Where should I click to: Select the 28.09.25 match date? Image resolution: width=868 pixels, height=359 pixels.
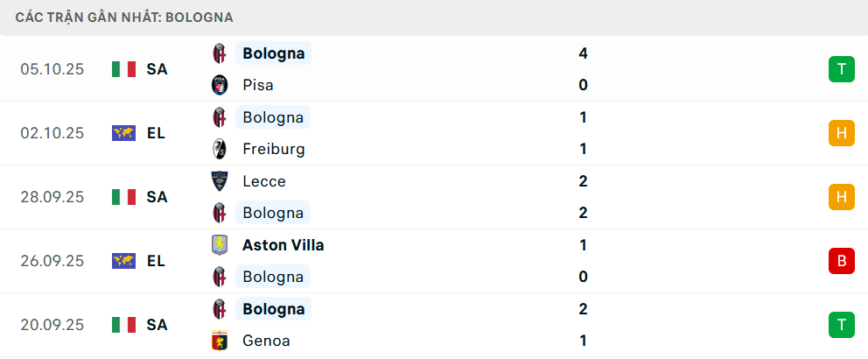(x=52, y=197)
